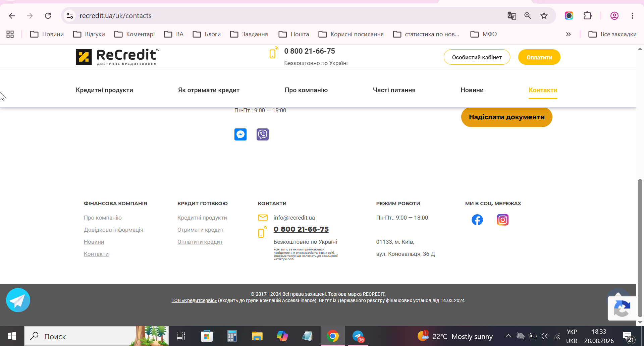Click the page vertical scrollbar thumb

[x=640, y=248]
